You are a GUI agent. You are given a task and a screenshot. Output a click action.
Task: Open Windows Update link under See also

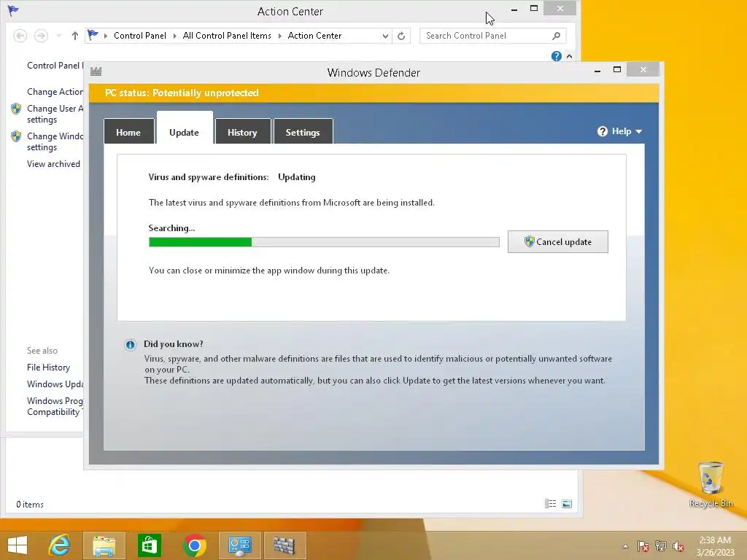(x=55, y=384)
